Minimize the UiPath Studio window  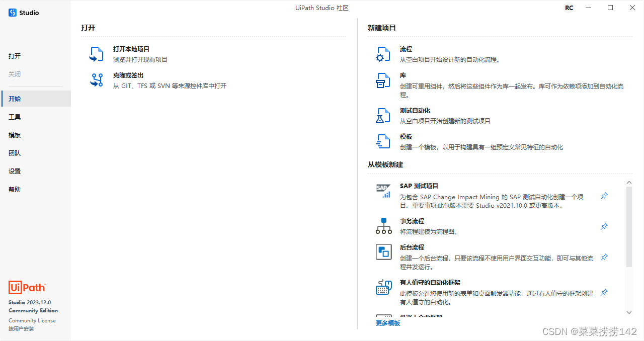pyautogui.click(x=588, y=8)
